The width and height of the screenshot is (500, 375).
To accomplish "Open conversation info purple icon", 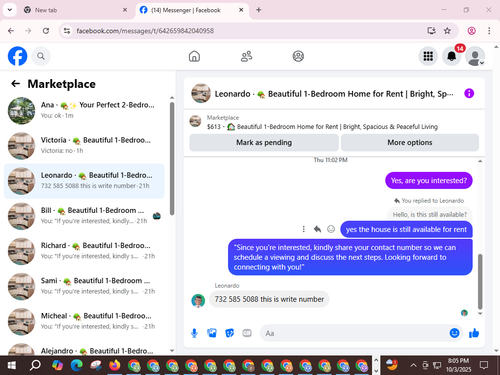I will tap(469, 93).
